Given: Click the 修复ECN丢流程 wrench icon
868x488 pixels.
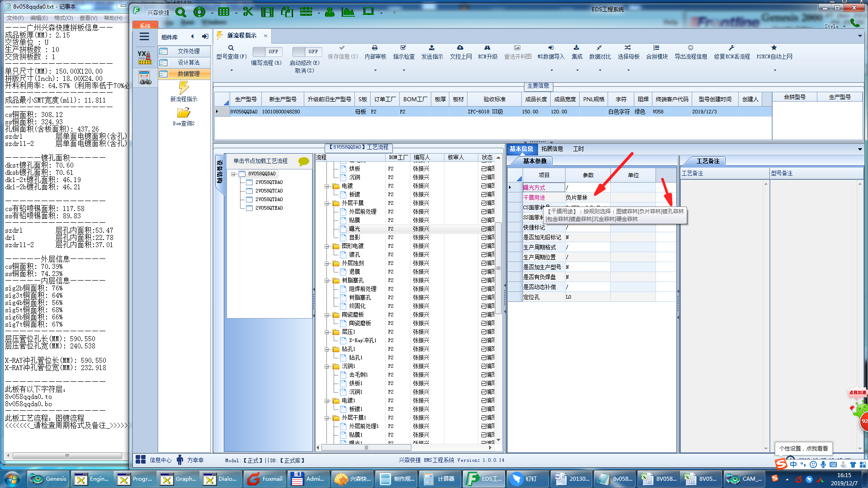Looking at the screenshot, I should [x=731, y=48].
